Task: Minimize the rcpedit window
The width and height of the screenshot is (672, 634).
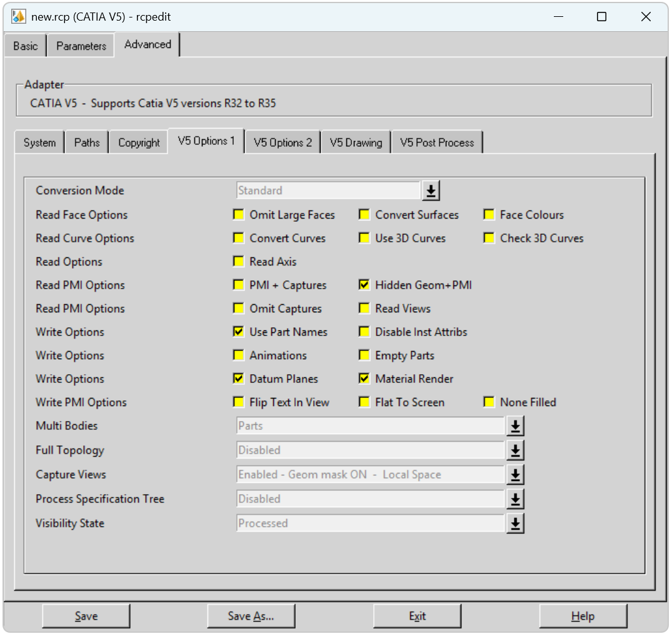Action: [x=558, y=17]
